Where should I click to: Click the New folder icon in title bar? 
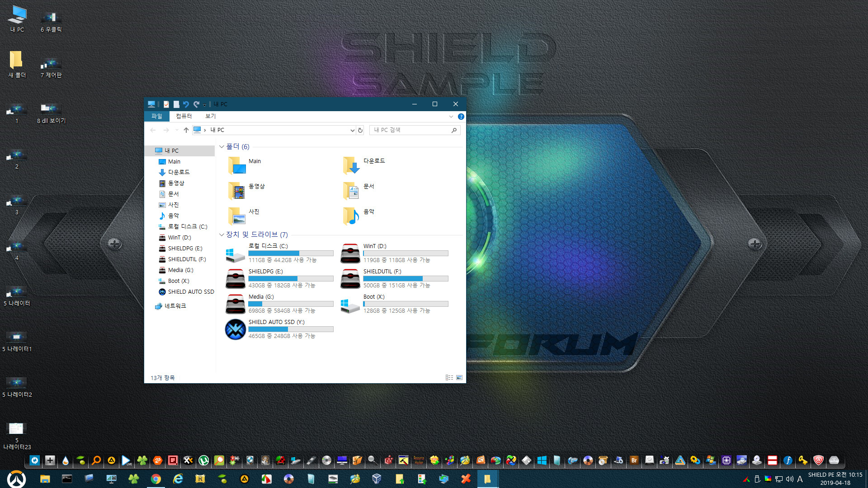tap(176, 104)
